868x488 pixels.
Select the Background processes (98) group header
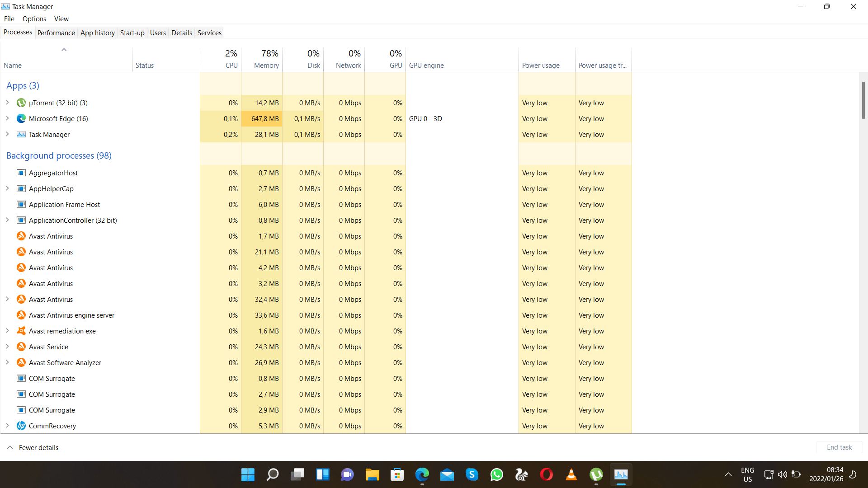click(59, 155)
